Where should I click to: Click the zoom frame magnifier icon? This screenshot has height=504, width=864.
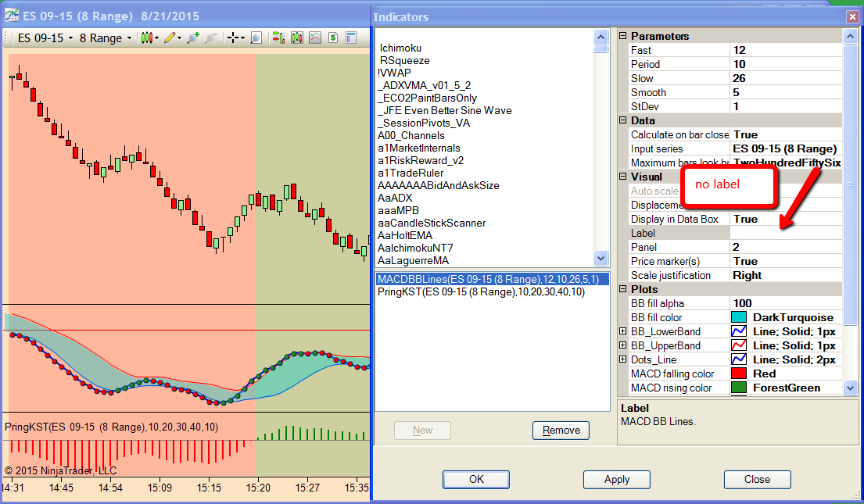point(256,38)
